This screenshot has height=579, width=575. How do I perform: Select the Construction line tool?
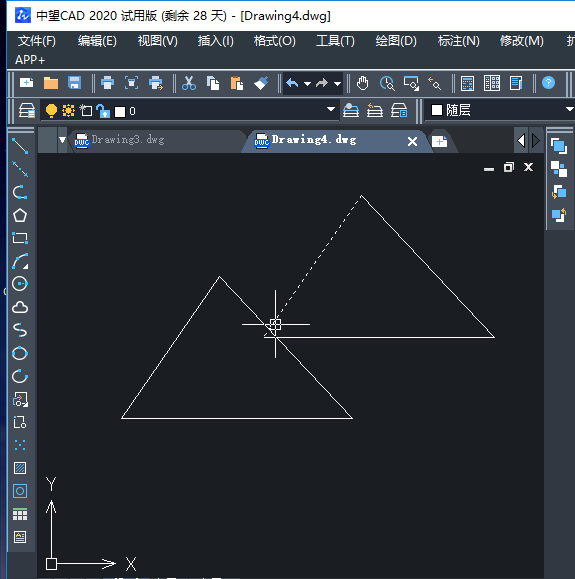[20, 169]
